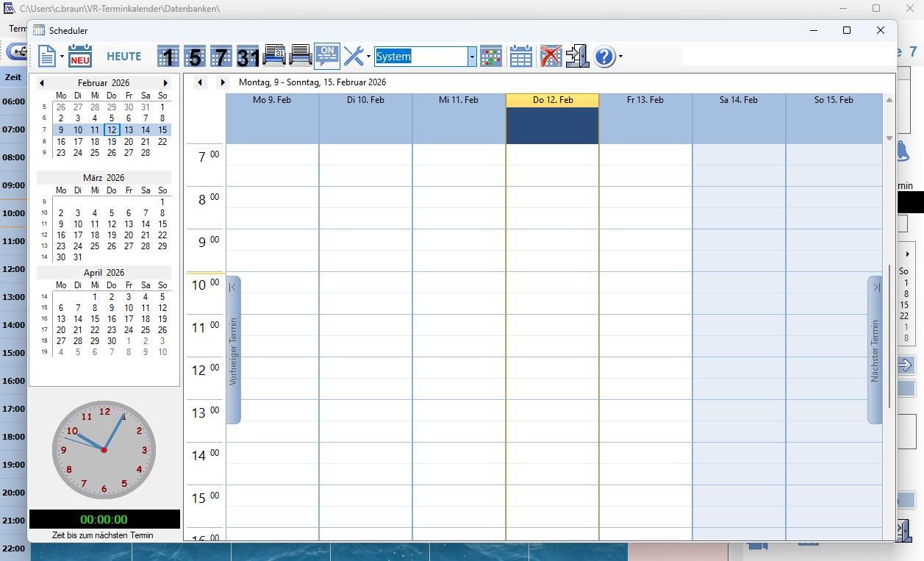Click the blue help question mark icon

[604, 57]
